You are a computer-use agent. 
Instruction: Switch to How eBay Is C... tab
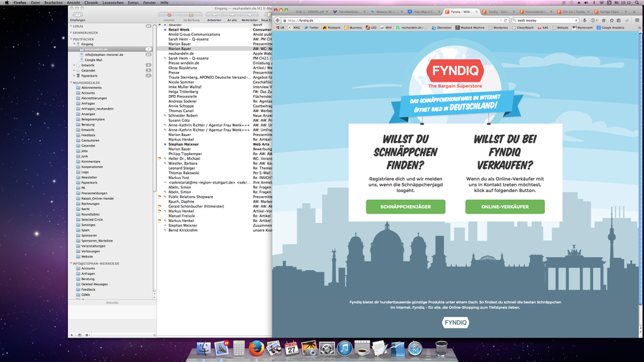coord(422,12)
